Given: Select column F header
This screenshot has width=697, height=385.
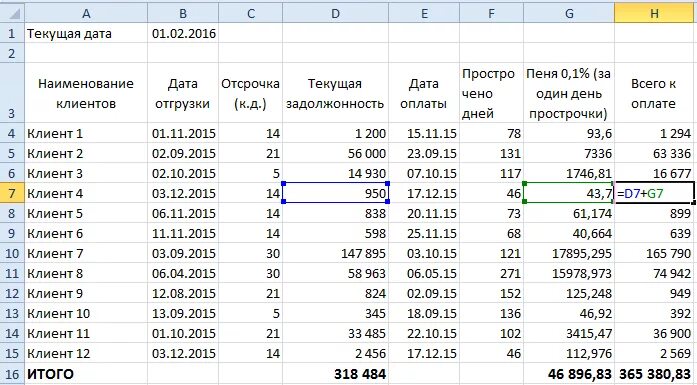Looking at the screenshot, I should 492,13.
